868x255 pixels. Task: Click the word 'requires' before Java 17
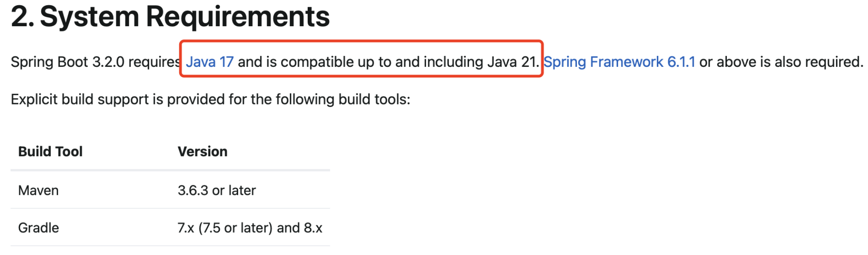[x=155, y=62]
